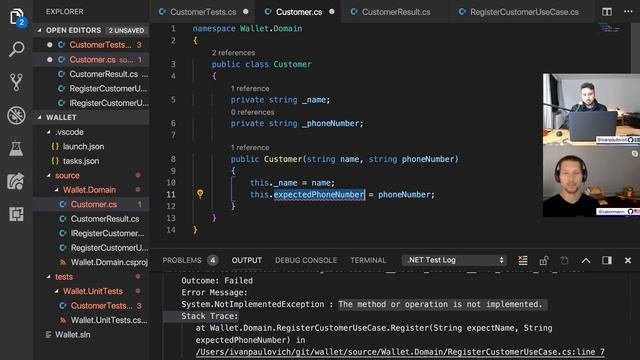Open RegisterCustomerUseCase.cs:line 7 stack trace link

(400, 351)
